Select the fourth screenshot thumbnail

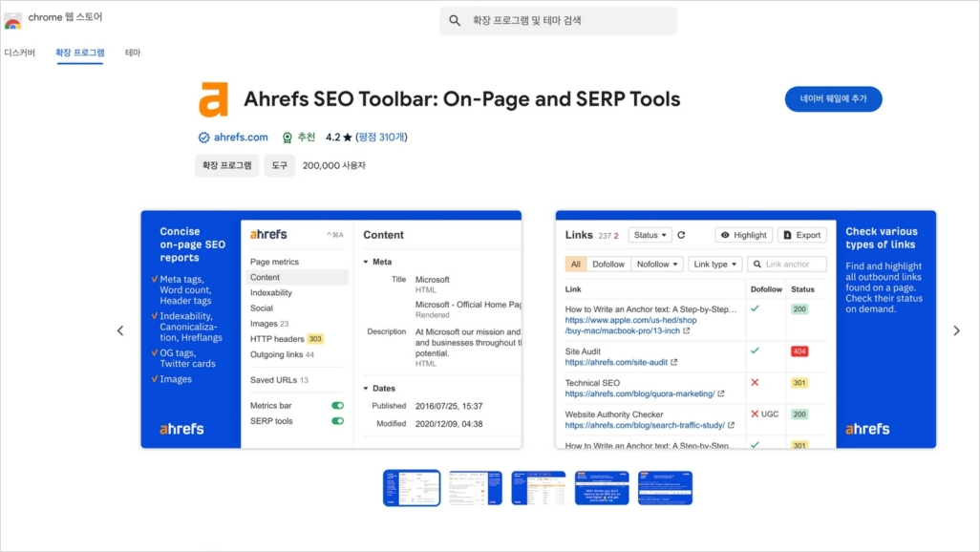[x=602, y=488]
